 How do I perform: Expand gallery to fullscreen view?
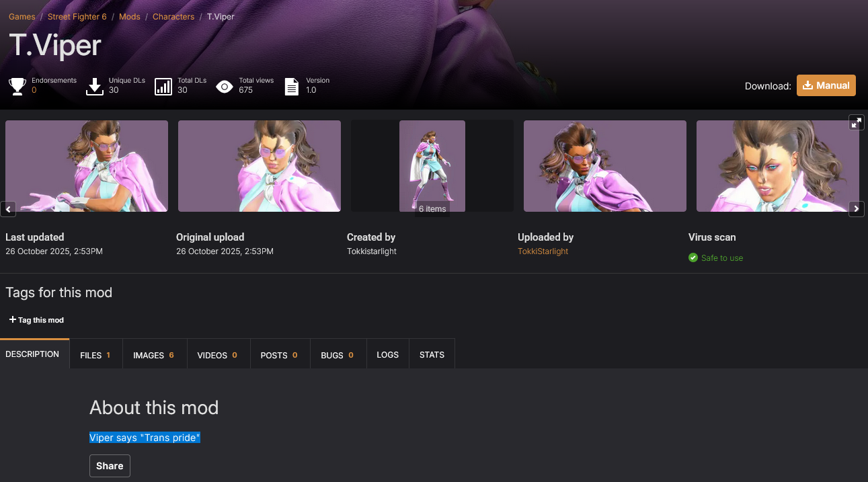(856, 122)
